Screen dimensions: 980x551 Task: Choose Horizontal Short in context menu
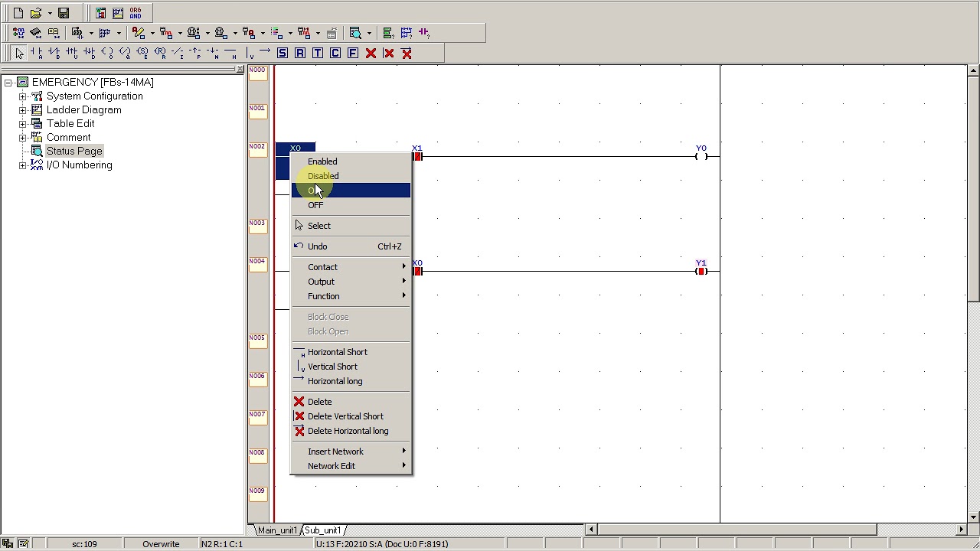351,352
